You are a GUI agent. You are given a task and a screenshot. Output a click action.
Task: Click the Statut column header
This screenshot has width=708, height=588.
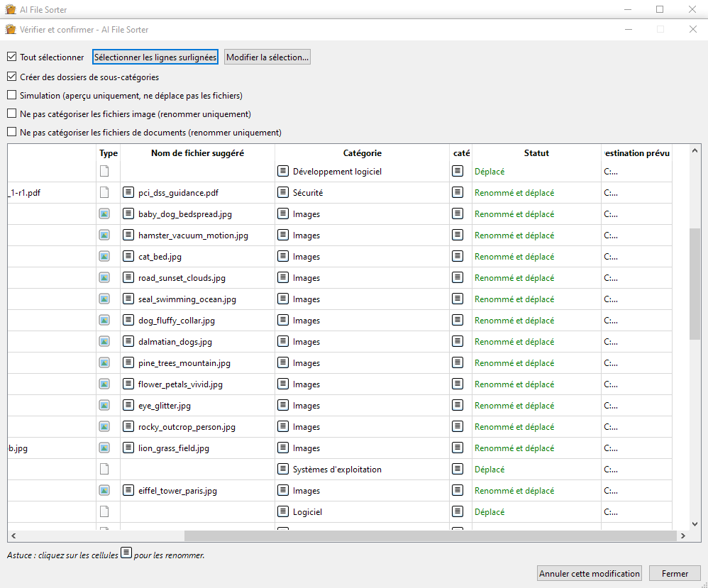click(x=536, y=152)
